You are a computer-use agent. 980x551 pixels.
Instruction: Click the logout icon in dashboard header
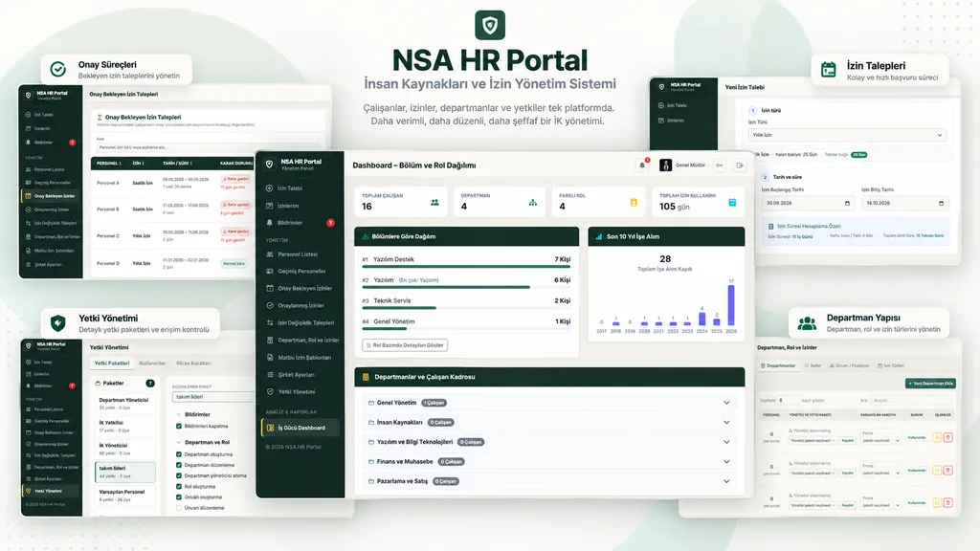(740, 165)
